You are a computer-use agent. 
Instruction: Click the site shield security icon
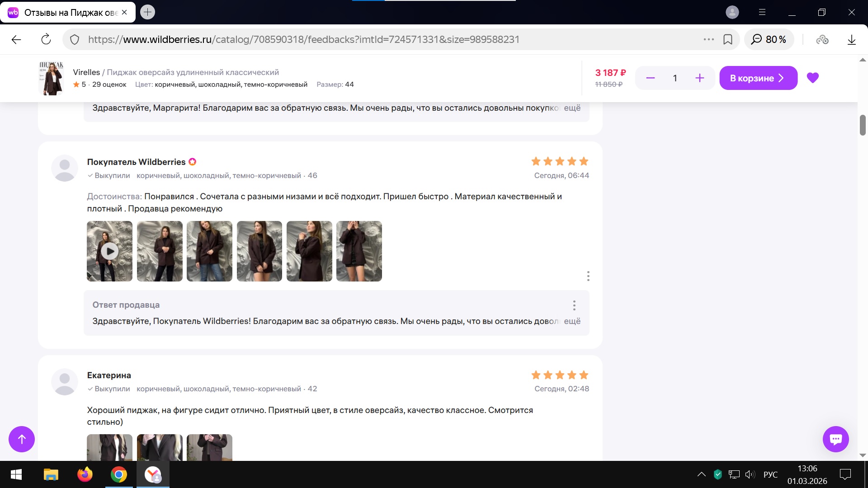coord(75,40)
